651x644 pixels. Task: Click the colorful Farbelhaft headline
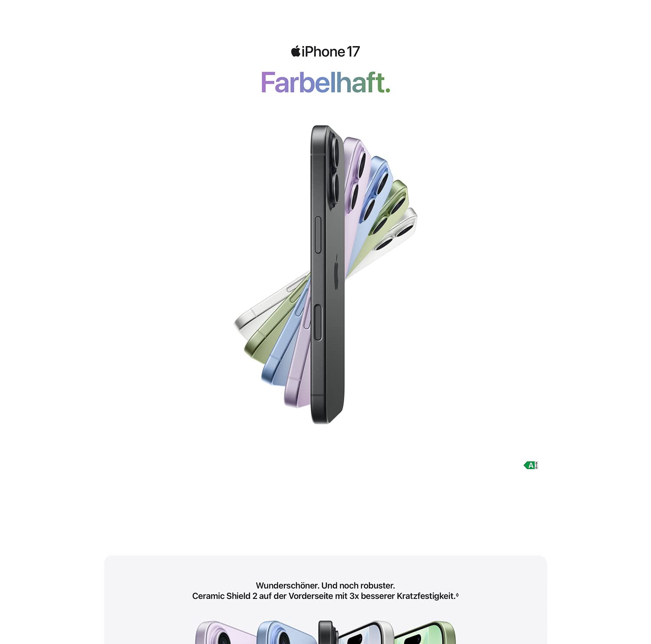click(x=325, y=83)
